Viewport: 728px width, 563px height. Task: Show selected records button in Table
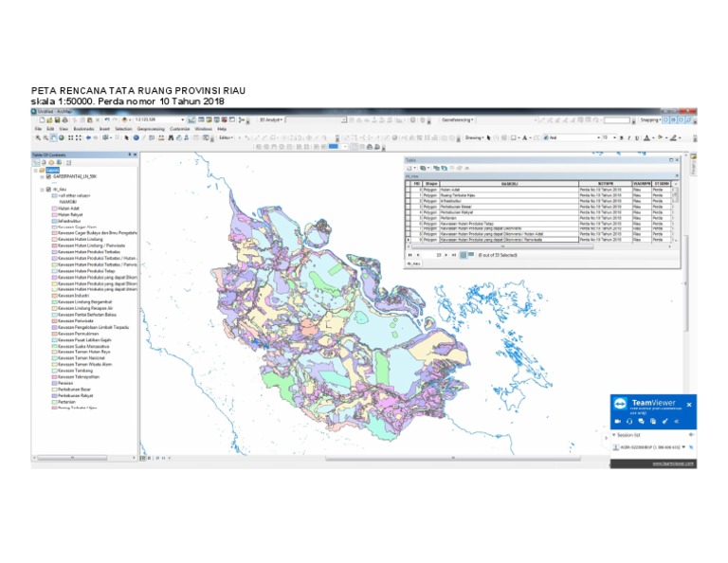coord(471,254)
